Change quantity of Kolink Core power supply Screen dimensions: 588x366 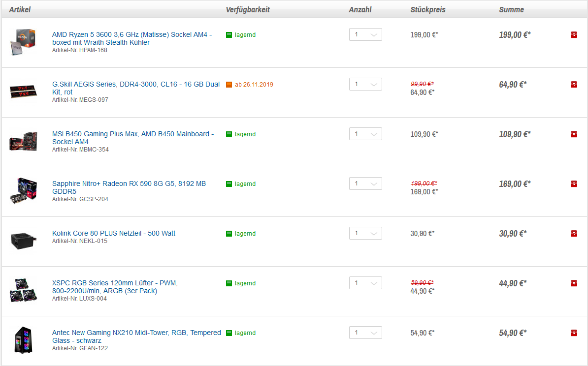tap(365, 233)
